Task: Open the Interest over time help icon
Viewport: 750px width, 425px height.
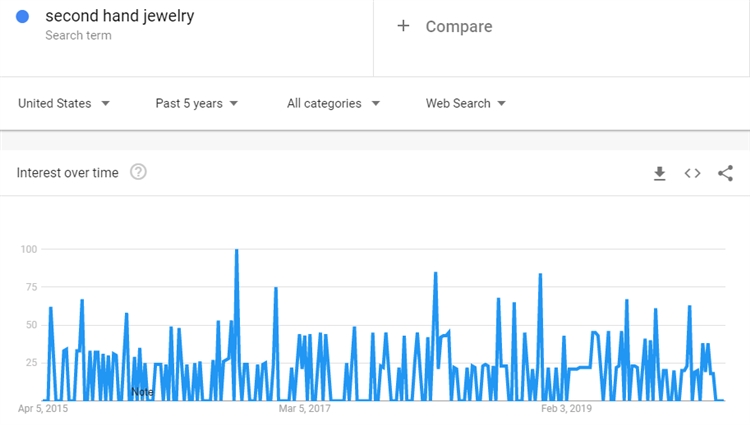Action: pyautogui.click(x=138, y=172)
